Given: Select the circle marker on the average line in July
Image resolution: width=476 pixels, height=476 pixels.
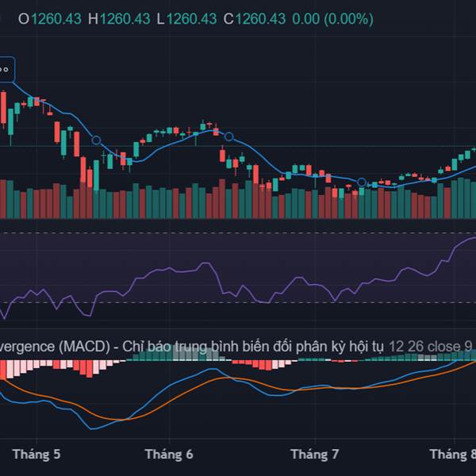Looking at the screenshot, I should click(362, 182).
